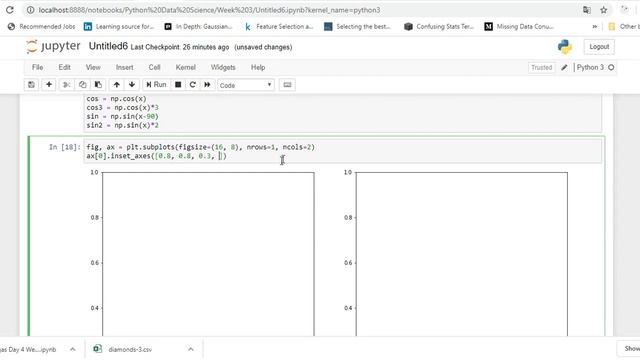This screenshot has height=360, width=640.
Task: Open the command palette keyboard icon
Action: (287, 85)
